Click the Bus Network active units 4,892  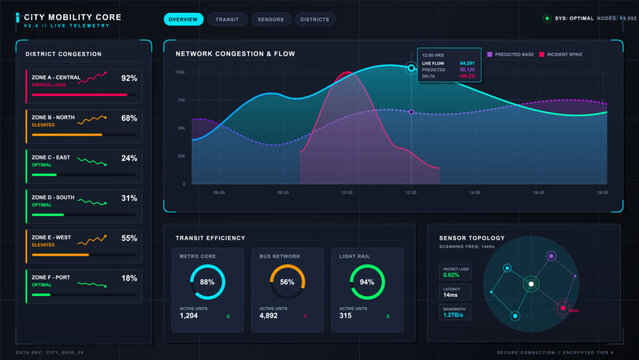269,316
